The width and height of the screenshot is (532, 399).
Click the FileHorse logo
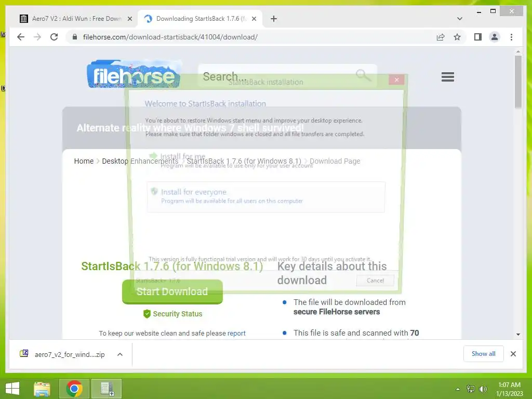134,74
